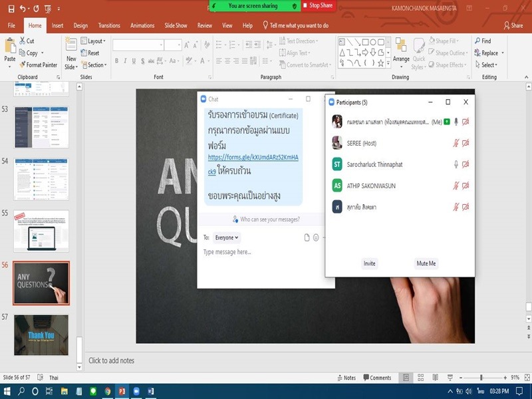Open the Transitions ribbon tab
Screen dimensions: 532x399
point(109,25)
